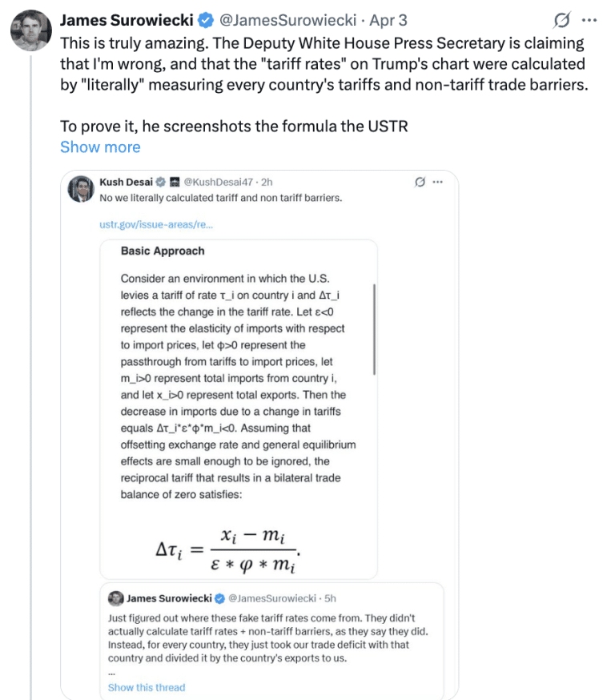Click the Grok icon in Kush Desai's tweet

point(420,183)
